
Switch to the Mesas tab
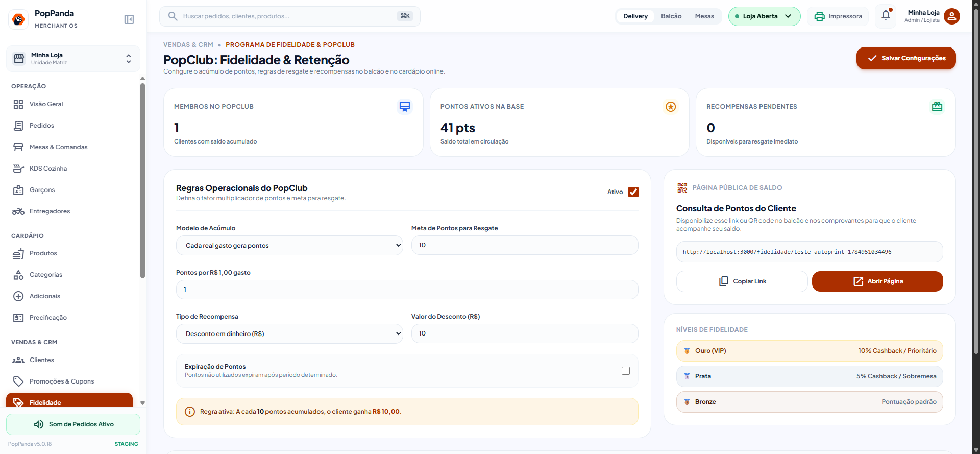(704, 16)
